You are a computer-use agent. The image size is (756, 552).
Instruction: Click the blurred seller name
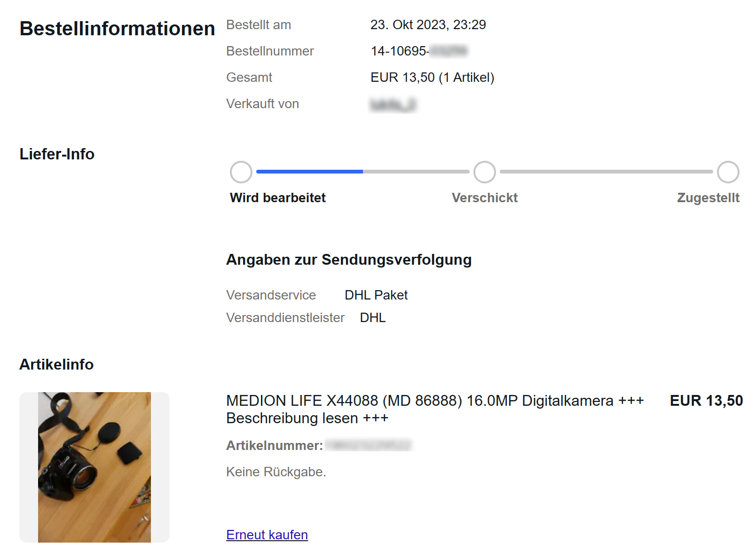click(x=393, y=104)
